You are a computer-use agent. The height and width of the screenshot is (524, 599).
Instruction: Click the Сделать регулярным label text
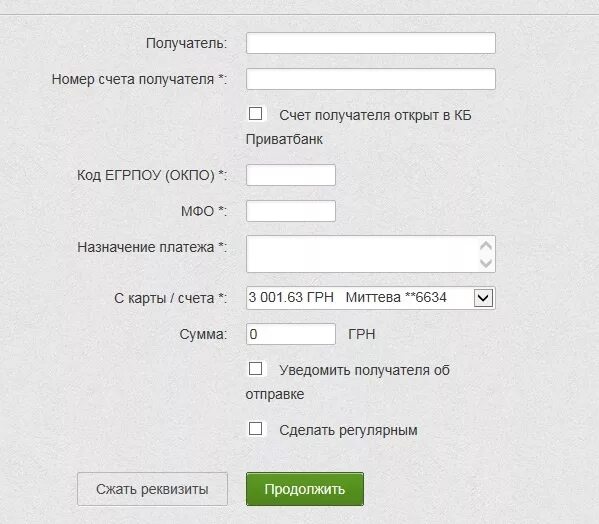pyautogui.click(x=348, y=431)
